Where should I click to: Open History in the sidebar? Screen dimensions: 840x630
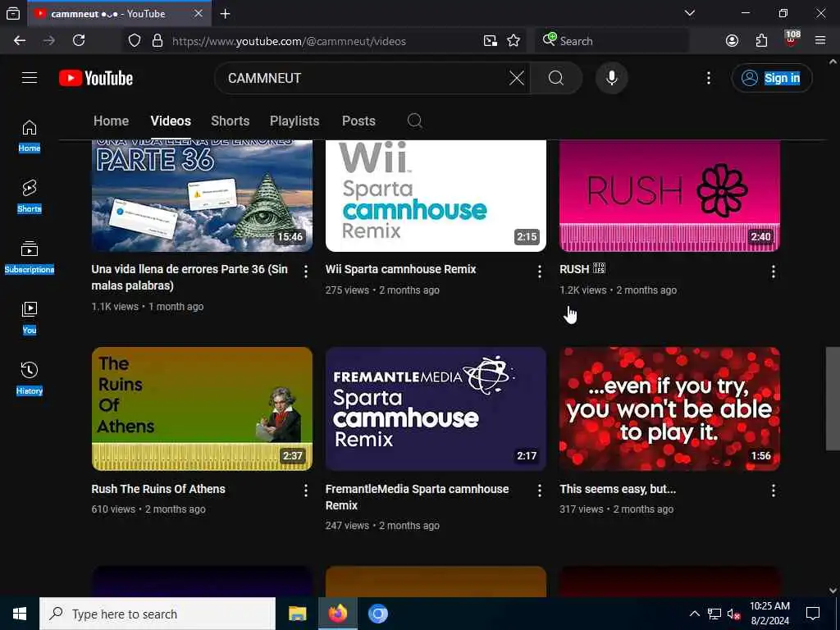(x=30, y=379)
